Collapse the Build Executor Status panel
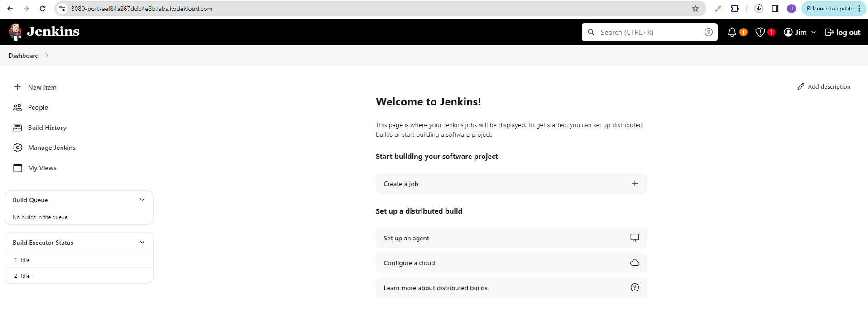Viewport: 868px width, 334px height. click(142, 242)
